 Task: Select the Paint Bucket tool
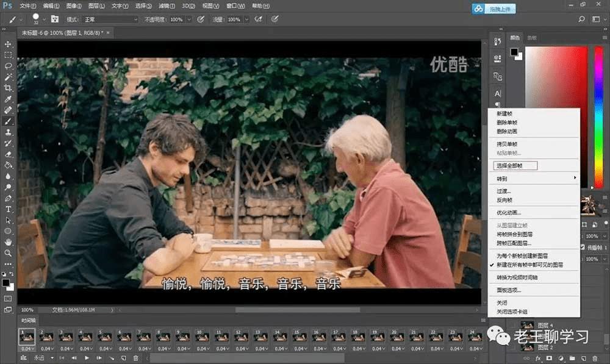(8, 165)
